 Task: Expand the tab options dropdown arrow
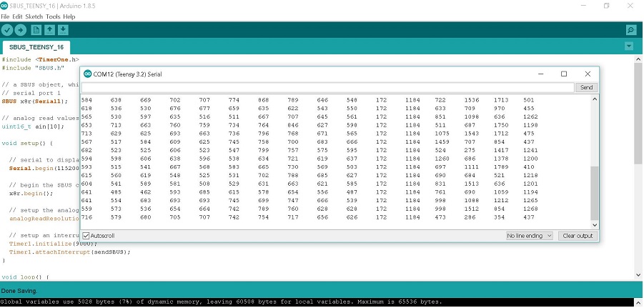[x=629, y=46]
